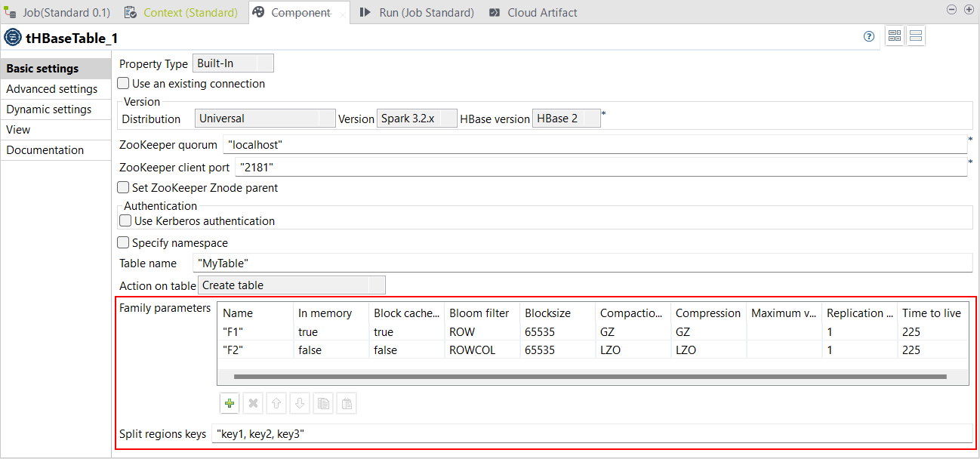Enable Use an existing connection
Image resolution: width=980 pixels, height=459 pixels.
[x=123, y=83]
